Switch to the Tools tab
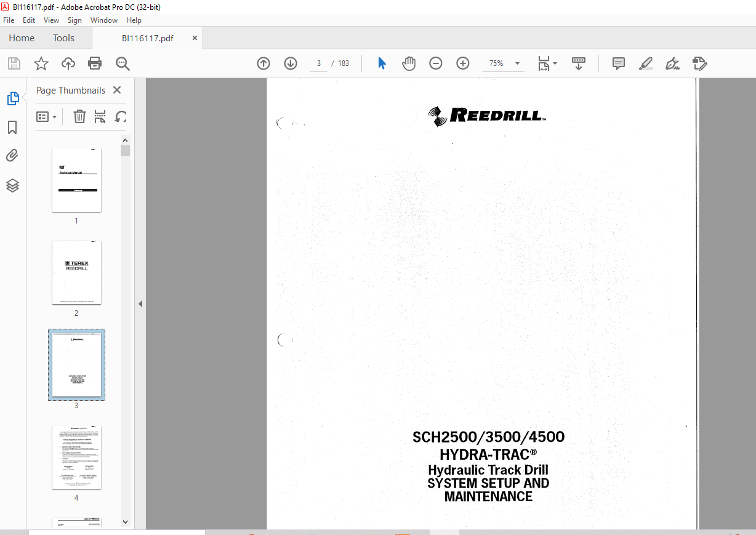The image size is (756, 535). (63, 38)
